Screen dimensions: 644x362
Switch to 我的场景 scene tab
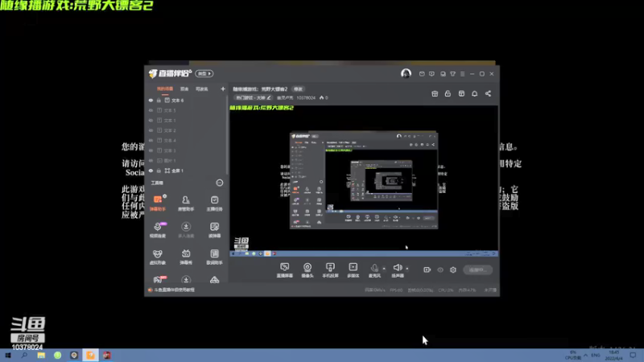coord(165,88)
